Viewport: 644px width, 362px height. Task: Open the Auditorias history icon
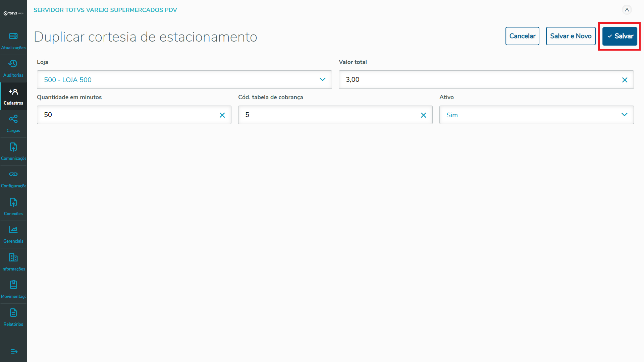pos(13,64)
